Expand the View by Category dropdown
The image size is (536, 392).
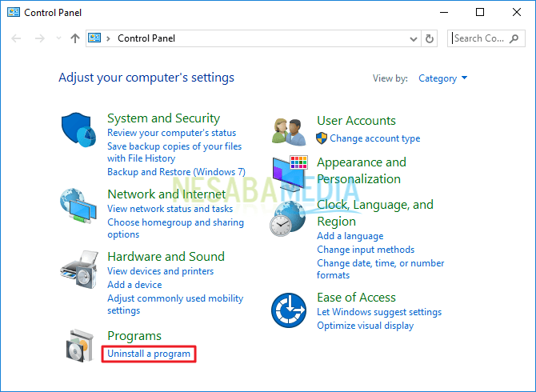coord(442,78)
